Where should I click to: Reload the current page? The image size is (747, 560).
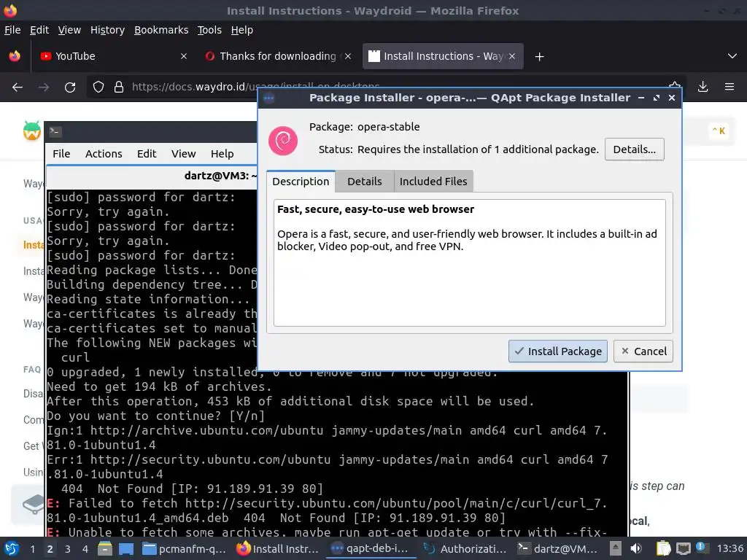click(x=70, y=87)
